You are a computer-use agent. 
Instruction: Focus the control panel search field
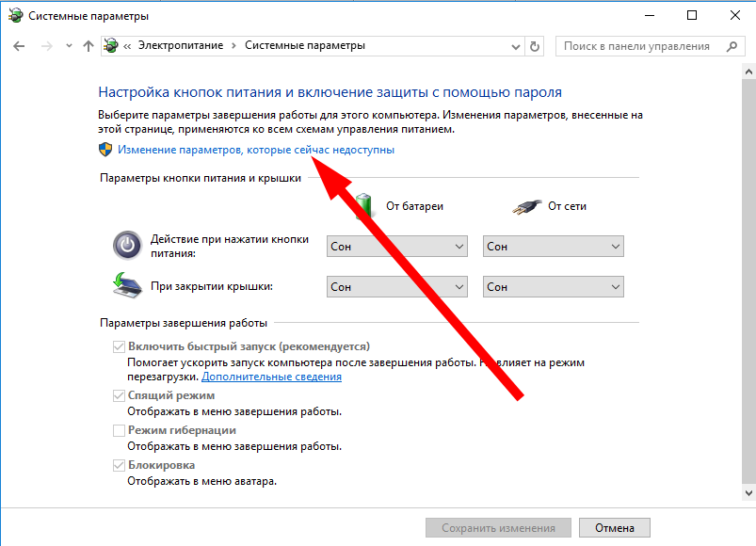click(650, 46)
